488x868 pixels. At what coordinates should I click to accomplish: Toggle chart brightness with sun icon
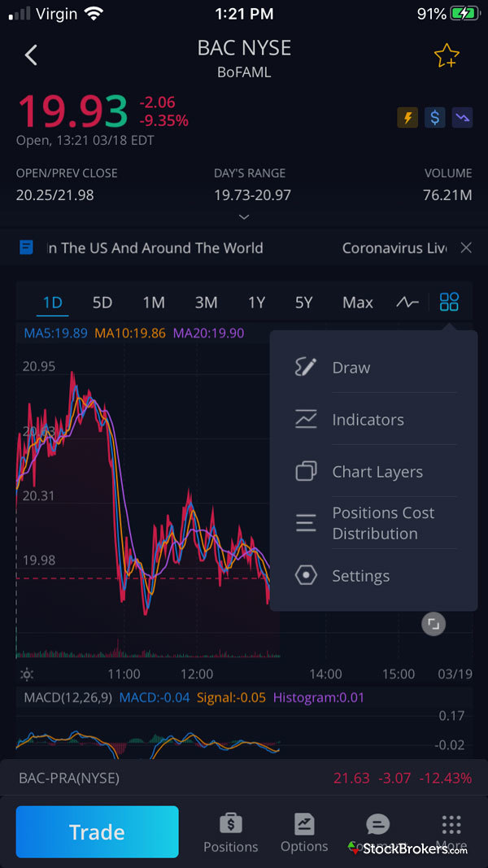coord(26,674)
